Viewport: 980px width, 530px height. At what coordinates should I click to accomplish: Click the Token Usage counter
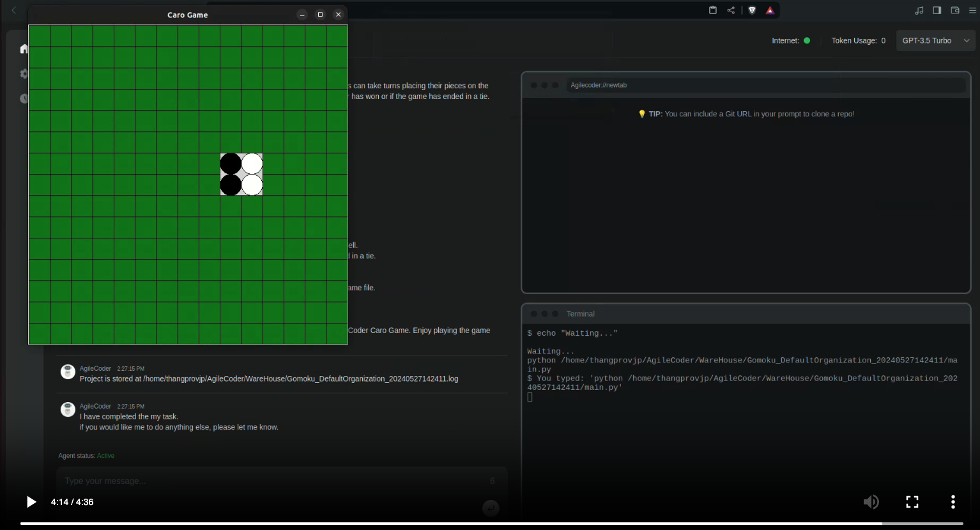858,40
